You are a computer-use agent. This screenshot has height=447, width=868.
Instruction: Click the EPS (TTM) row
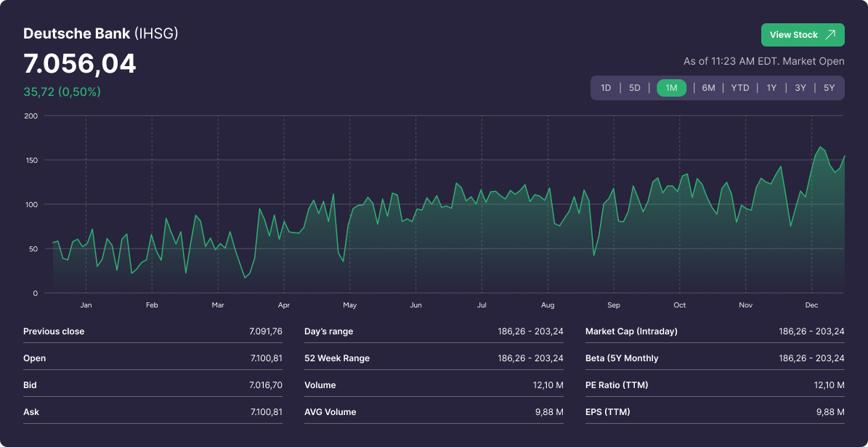(x=715, y=412)
